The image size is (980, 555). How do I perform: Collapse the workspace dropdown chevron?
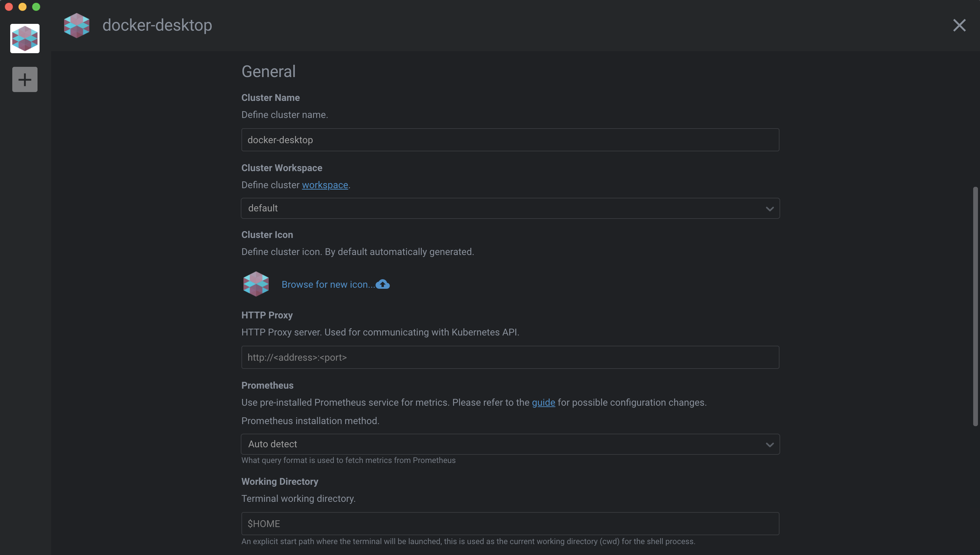tap(770, 209)
